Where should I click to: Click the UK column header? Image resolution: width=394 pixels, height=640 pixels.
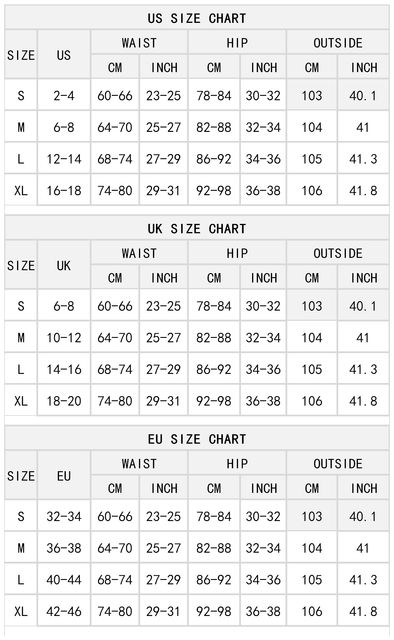(64, 265)
